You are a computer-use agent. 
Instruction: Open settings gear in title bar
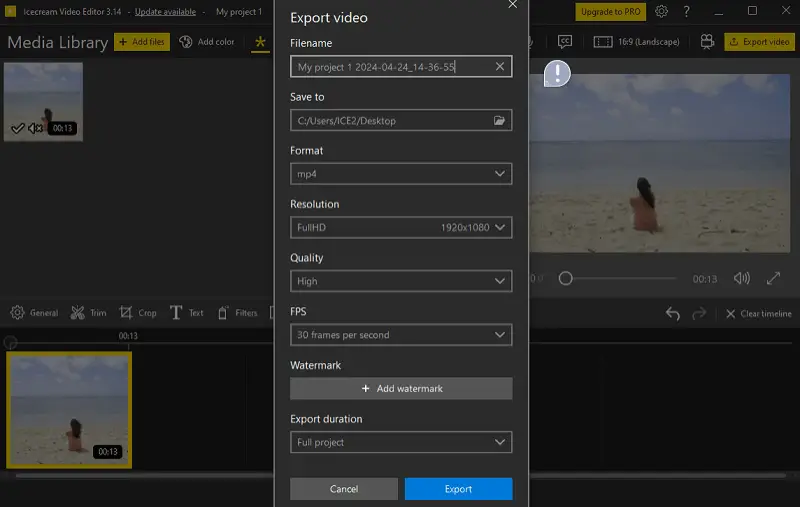661,11
